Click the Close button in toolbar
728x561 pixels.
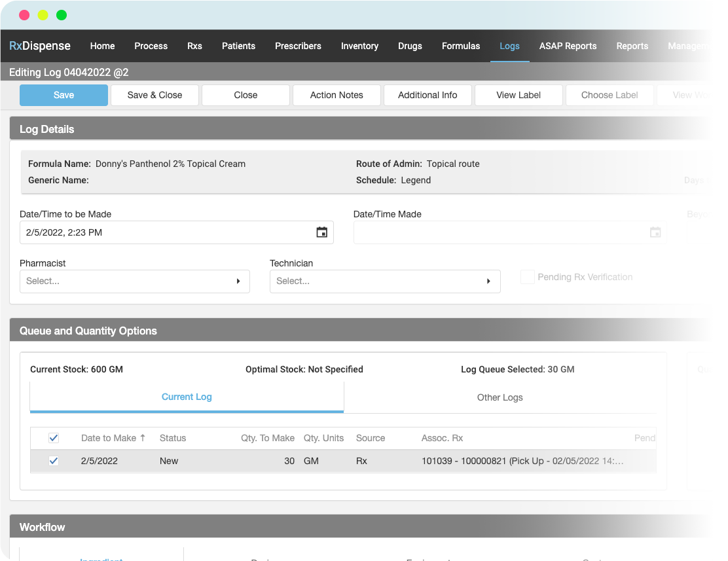(x=246, y=95)
